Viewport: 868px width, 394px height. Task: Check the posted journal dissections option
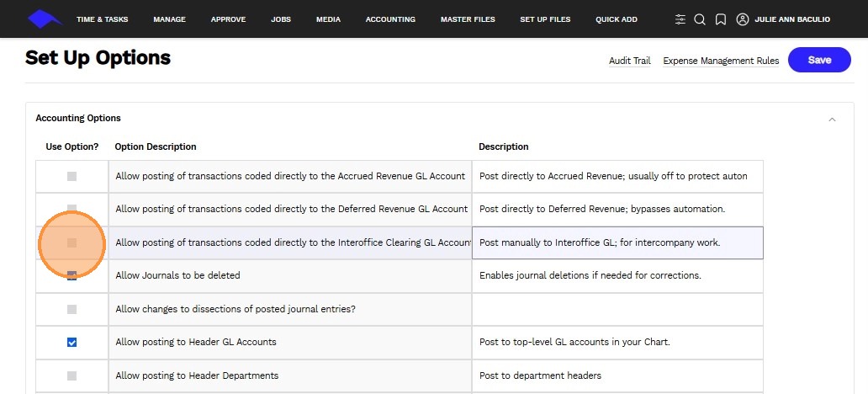[71, 309]
